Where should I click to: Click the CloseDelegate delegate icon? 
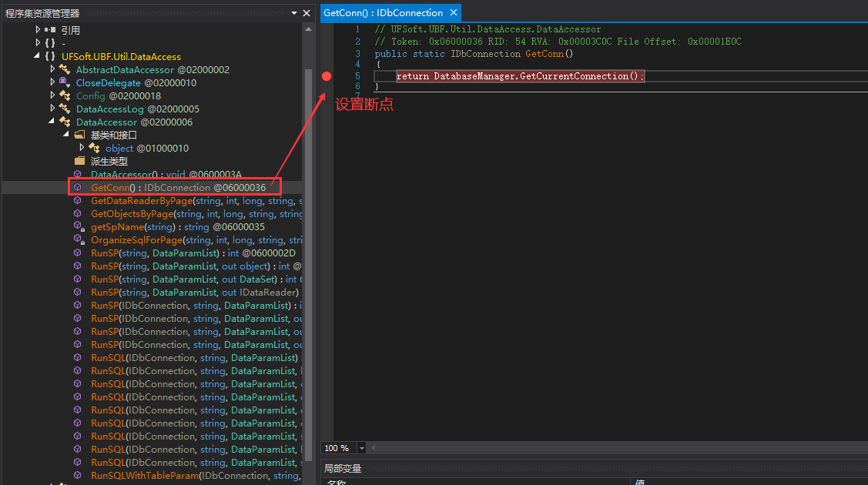click(x=65, y=83)
